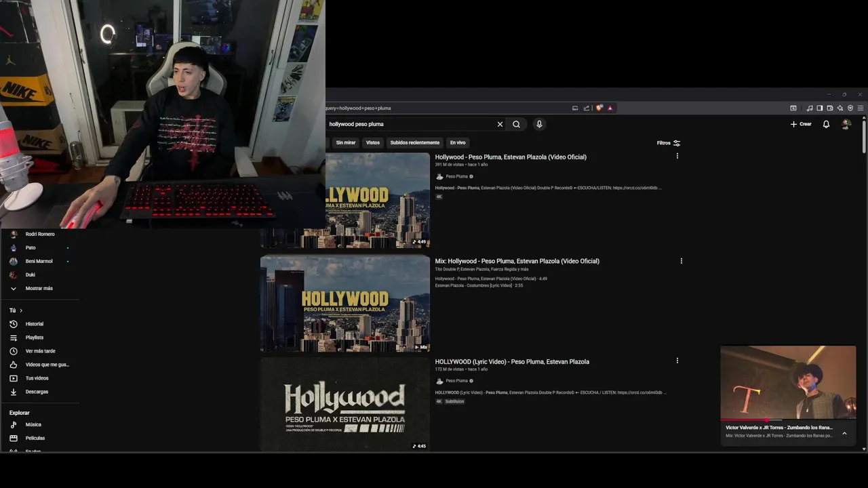Screen dimensions: 868x488
Task: Open the Hollywood Lyric Video thumbnail
Action: [x=345, y=404]
